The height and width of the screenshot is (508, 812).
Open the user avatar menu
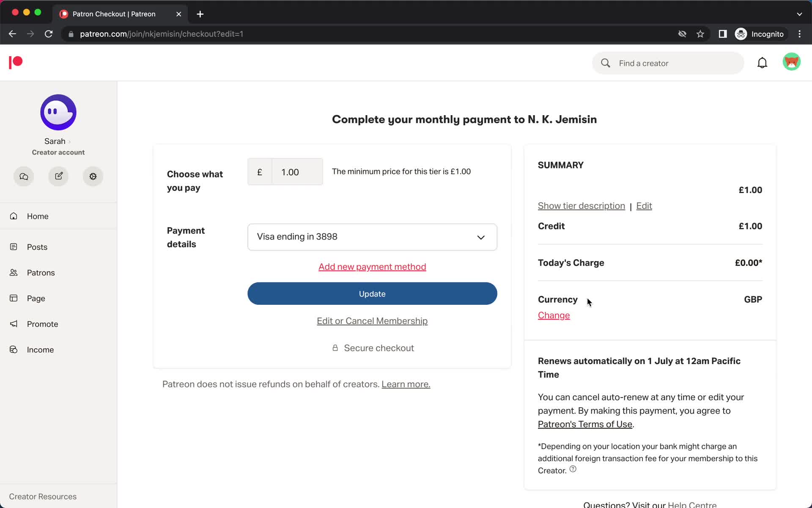pos(791,62)
